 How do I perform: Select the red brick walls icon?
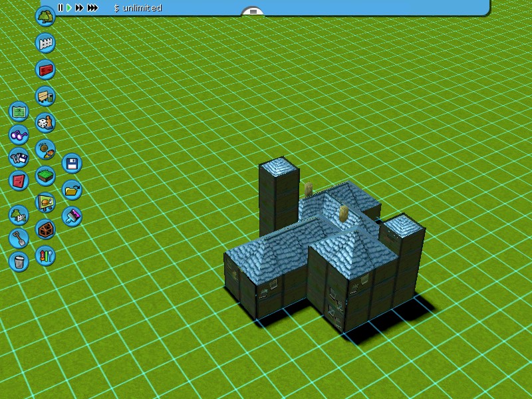[x=45, y=70]
